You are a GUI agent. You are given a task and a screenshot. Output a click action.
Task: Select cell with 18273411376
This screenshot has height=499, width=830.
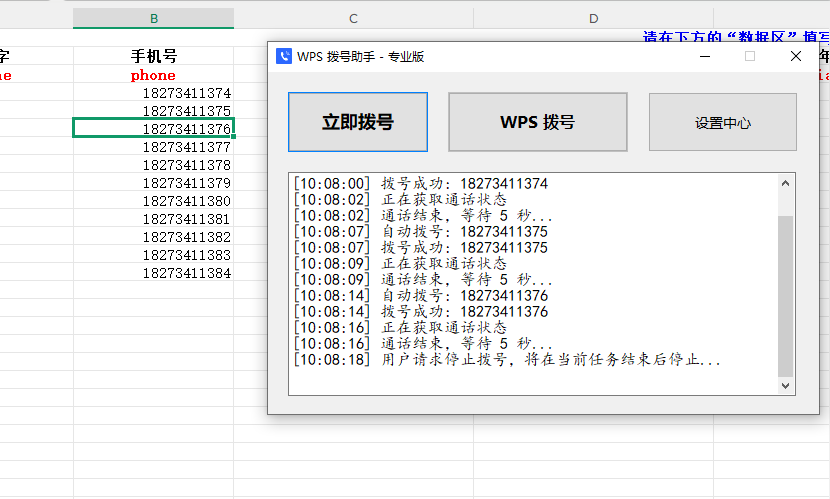click(154, 129)
